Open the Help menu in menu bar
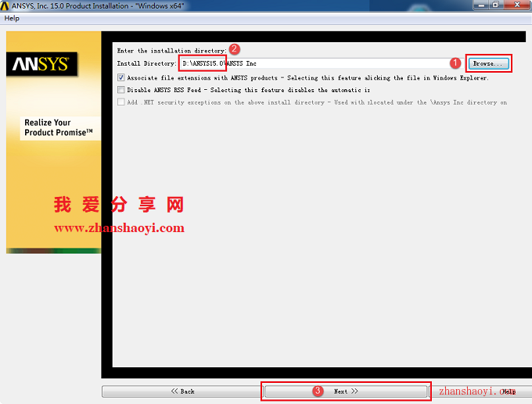Image resolution: width=532 pixels, height=404 pixels. 12,18
